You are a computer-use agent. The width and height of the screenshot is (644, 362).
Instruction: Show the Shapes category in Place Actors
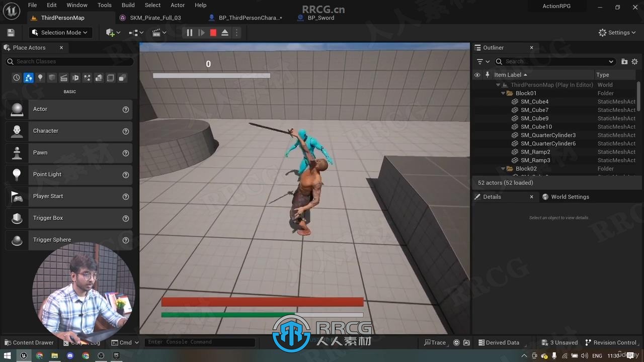pyautogui.click(x=52, y=78)
